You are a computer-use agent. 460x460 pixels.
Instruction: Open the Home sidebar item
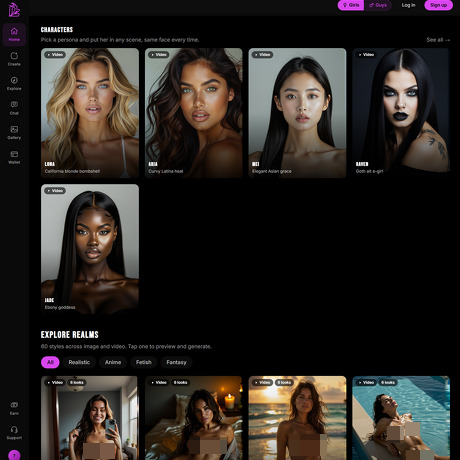[x=14, y=34]
